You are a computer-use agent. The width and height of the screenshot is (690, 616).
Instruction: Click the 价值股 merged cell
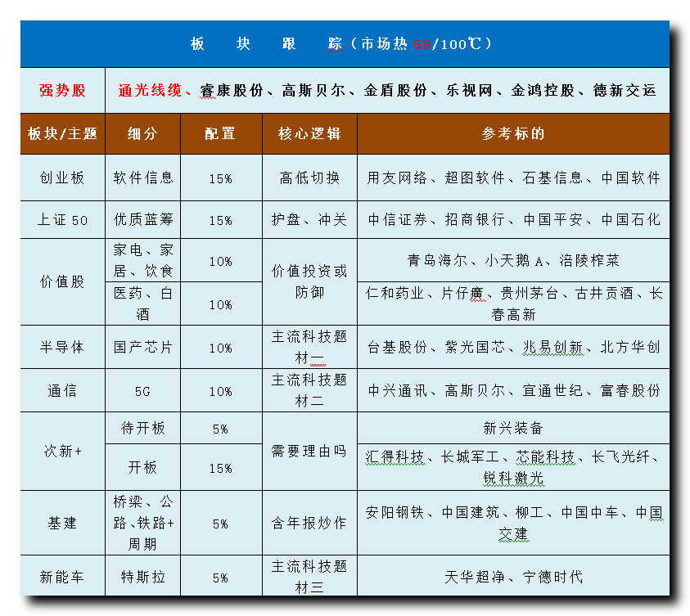tap(63, 281)
